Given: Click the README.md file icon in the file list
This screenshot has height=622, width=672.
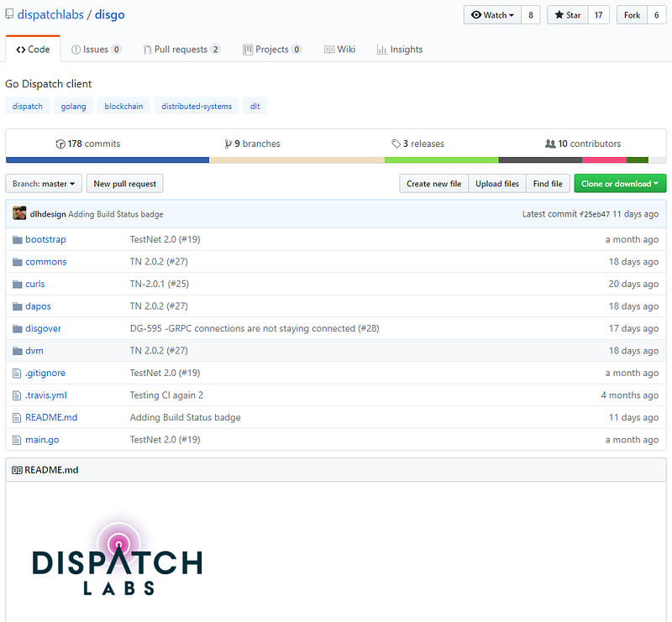Looking at the screenshot, I should tap(17, 418).
